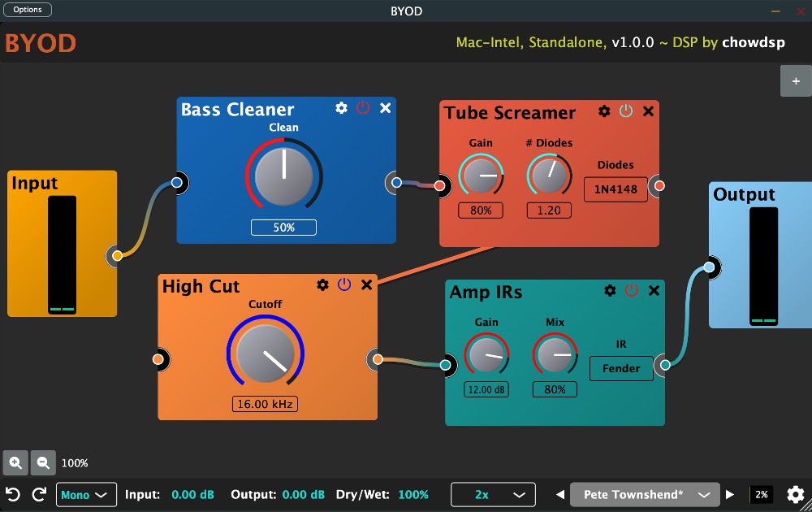Select the Fender IR selector box
The image size is (812, 512).
[x=621, y=368]
